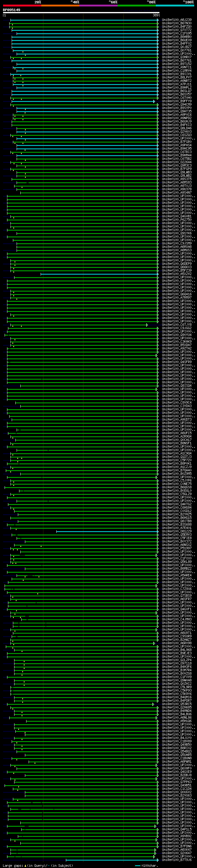Screen dimensions: 197x868
Task: Select hit UniRef100_Q1DTJ3
Action: pyautogui.click(x=177, y=457)
